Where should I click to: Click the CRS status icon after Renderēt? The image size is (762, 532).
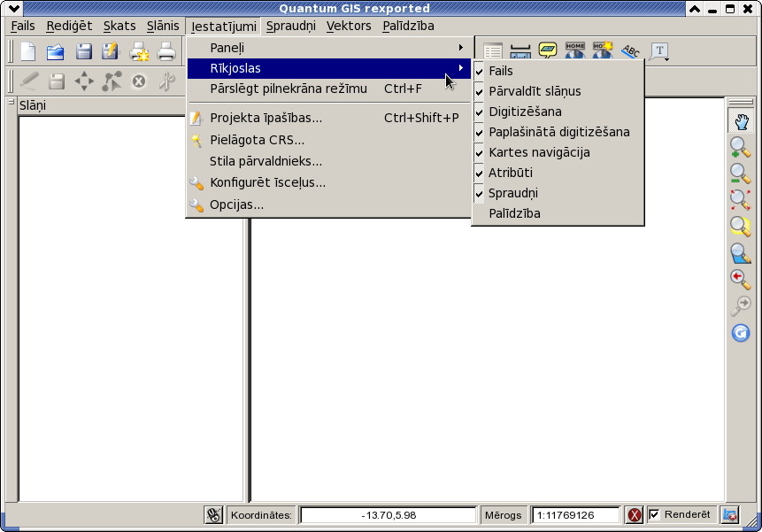tap(730, 515)
